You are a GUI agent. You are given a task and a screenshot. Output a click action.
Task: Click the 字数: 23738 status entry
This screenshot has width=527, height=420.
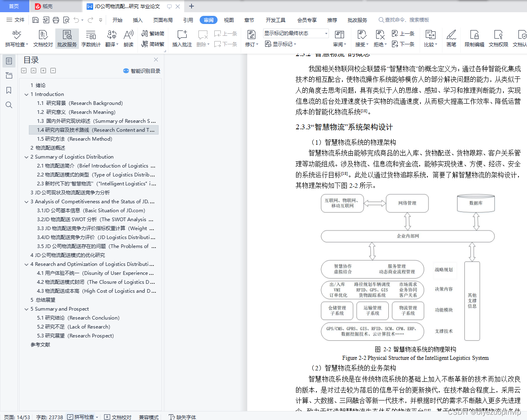(50, 417)
